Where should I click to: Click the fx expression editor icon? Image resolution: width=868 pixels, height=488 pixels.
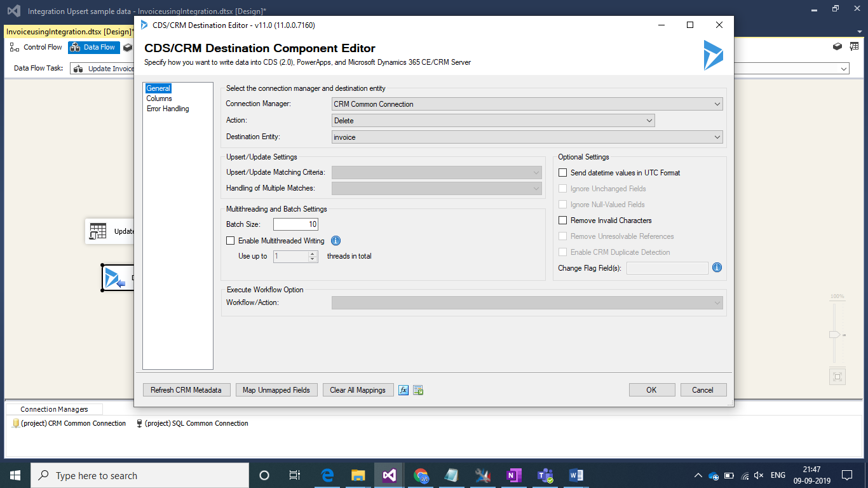[x=403, y=390]
